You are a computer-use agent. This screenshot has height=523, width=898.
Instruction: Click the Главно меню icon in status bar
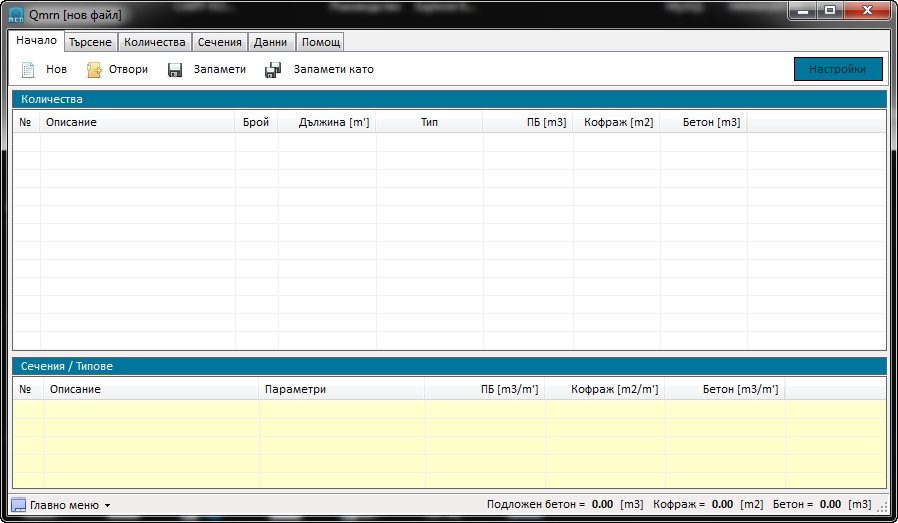[18, 505]
